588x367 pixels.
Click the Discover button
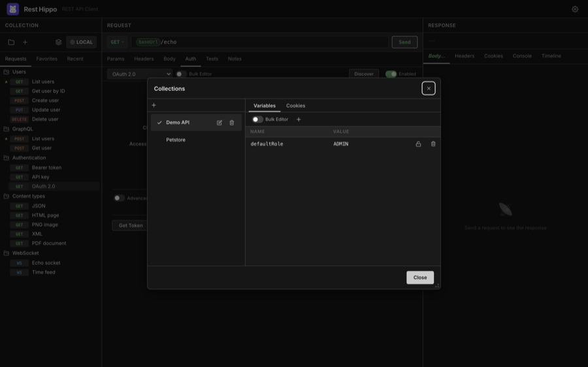(364, 74)
